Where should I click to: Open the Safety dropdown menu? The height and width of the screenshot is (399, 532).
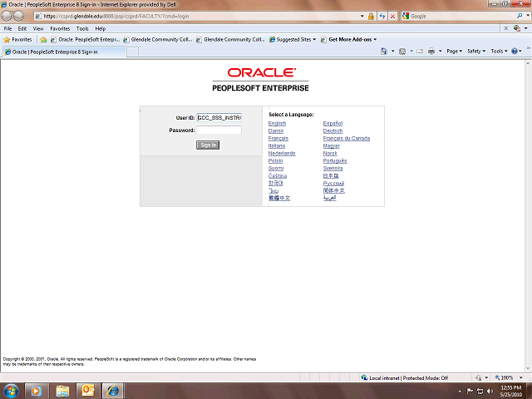[x=476, y=52]
